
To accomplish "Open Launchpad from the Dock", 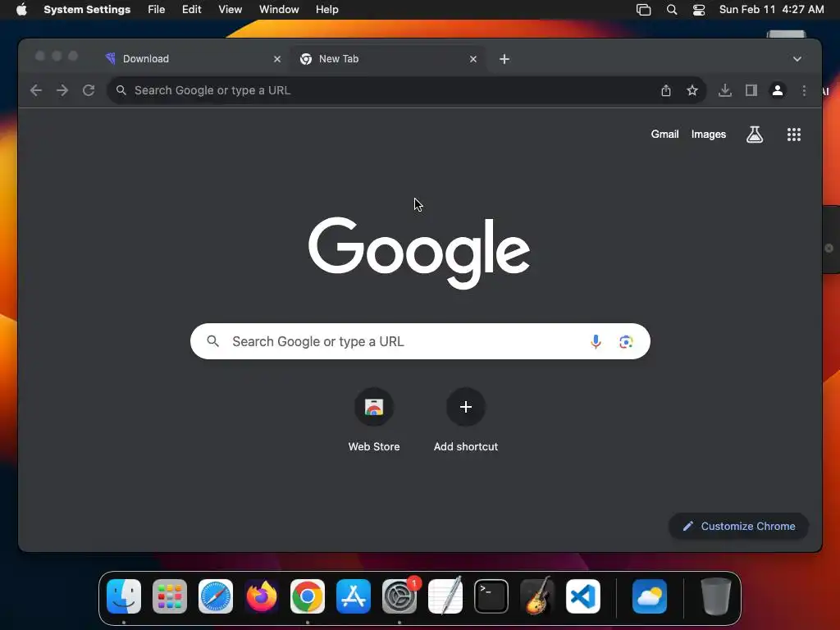I will [x=169, y=596].
